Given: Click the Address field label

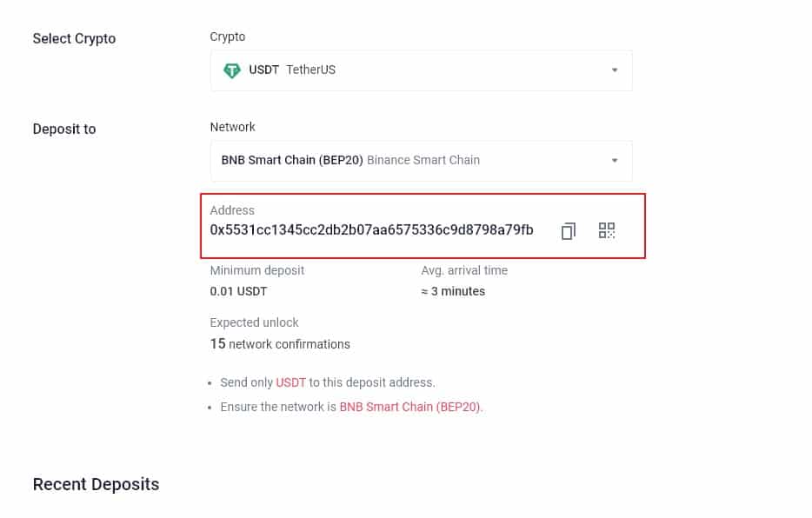Looking at the screenshot, I should point(232,210).
